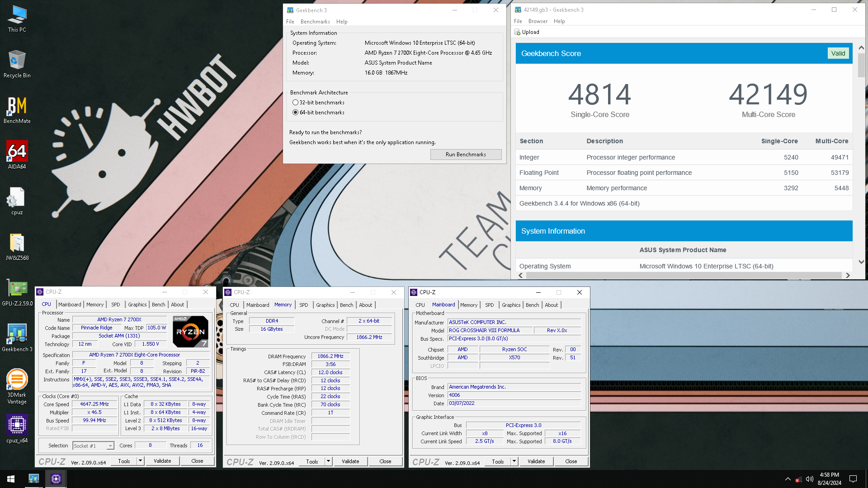
Task: Click scroll up arrow in results window
Action: (861, 47)
